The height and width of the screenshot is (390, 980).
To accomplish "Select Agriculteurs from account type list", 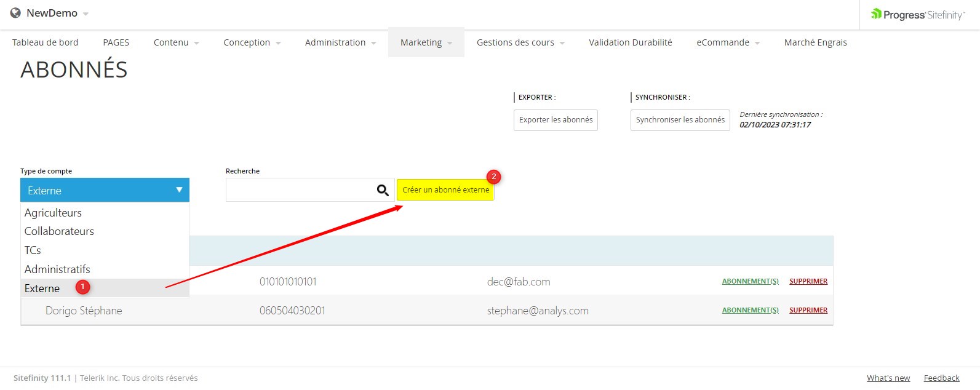I will click(x=53, y=213).
